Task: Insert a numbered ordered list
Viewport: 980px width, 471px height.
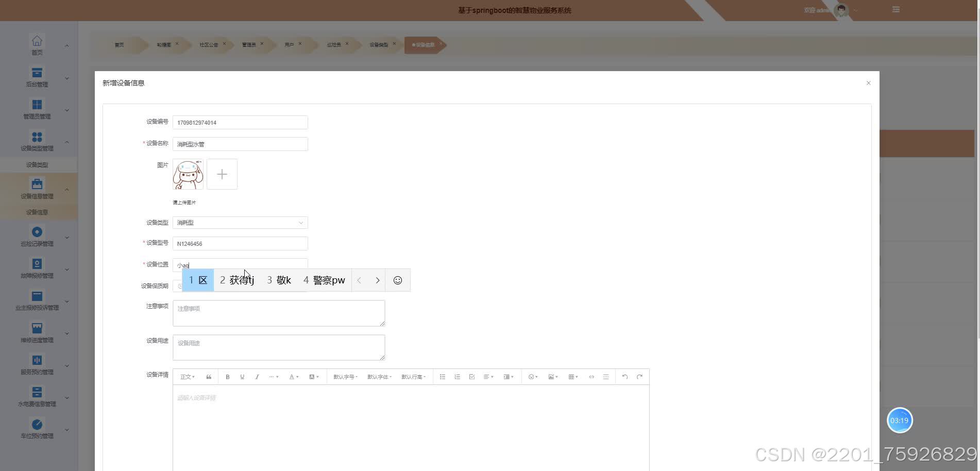Action: 457,377
